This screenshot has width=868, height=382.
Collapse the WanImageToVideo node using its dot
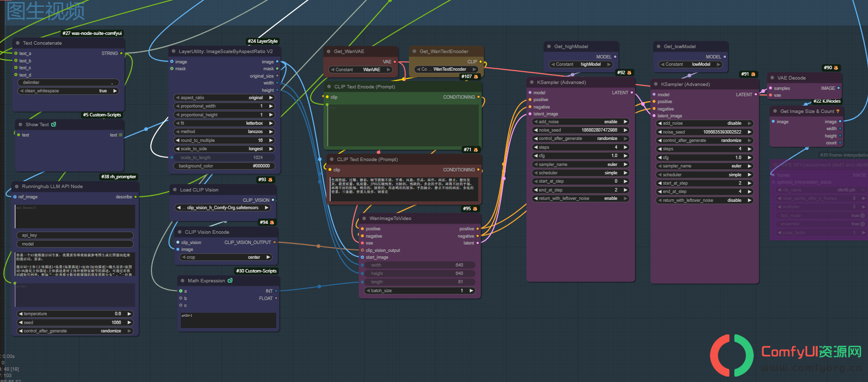[x=364, y=218]
